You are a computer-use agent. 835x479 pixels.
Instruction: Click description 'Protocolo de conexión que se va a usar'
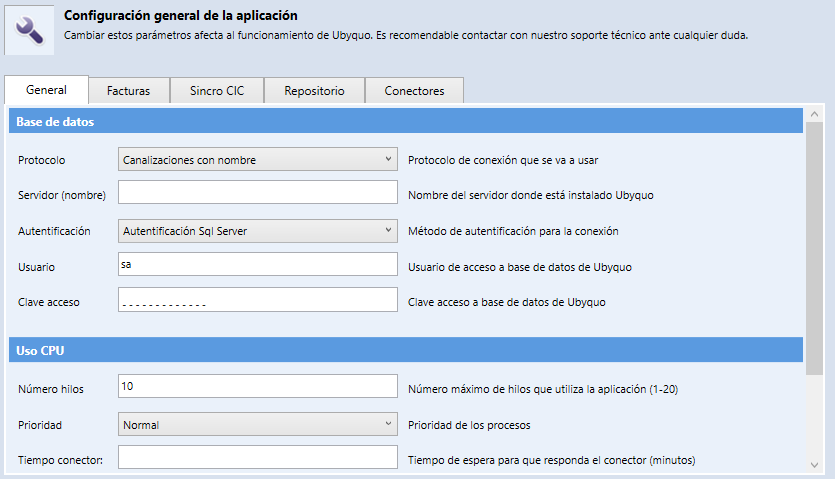503,160
